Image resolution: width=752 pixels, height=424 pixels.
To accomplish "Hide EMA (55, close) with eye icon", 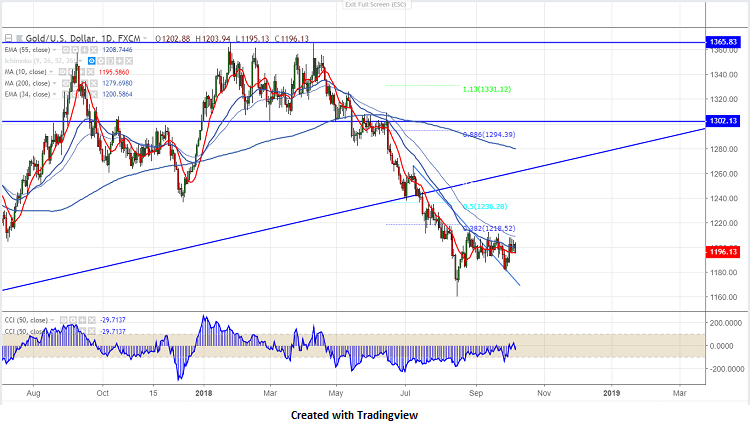I will tap(66, 50).
